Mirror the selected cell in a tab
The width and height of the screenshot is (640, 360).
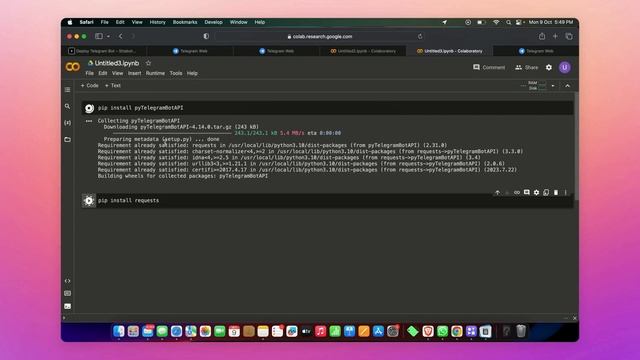(x=546, y=192)
